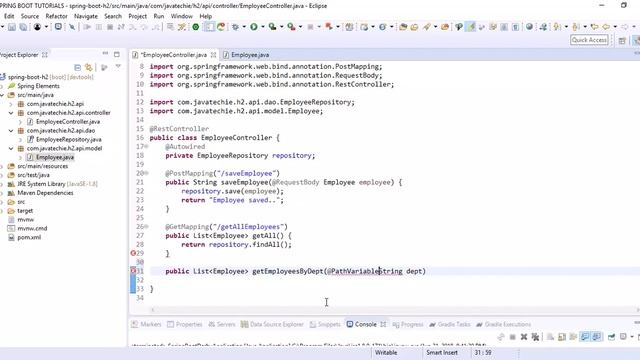Click the Quick Access search field
This screenshot has height=360, width=640.
pos(589,40)
